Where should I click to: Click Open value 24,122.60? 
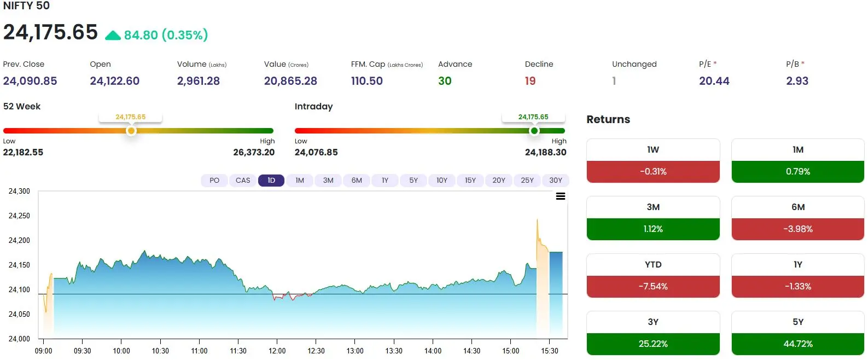tap(115, 81)
